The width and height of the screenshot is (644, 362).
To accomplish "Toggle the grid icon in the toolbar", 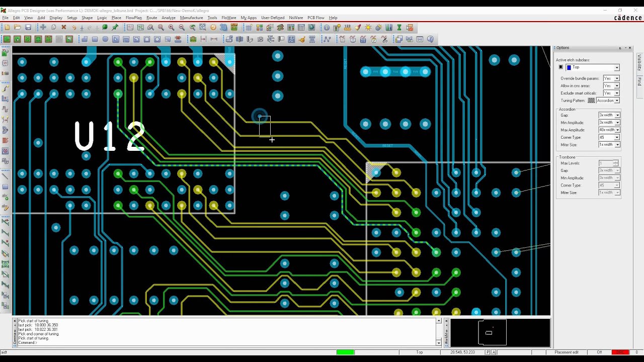I will (249, 28).
